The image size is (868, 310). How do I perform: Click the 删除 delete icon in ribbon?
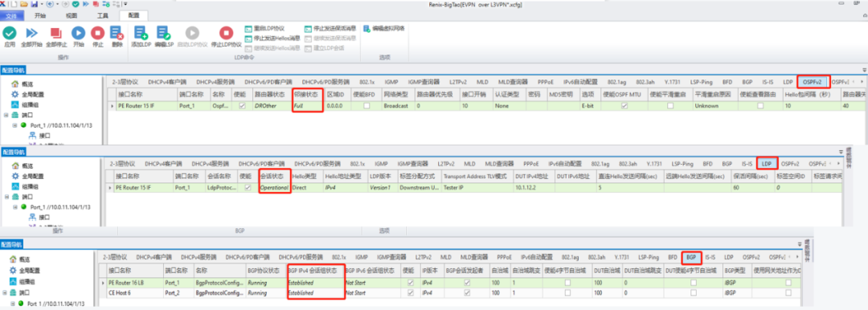click(117, 33)
